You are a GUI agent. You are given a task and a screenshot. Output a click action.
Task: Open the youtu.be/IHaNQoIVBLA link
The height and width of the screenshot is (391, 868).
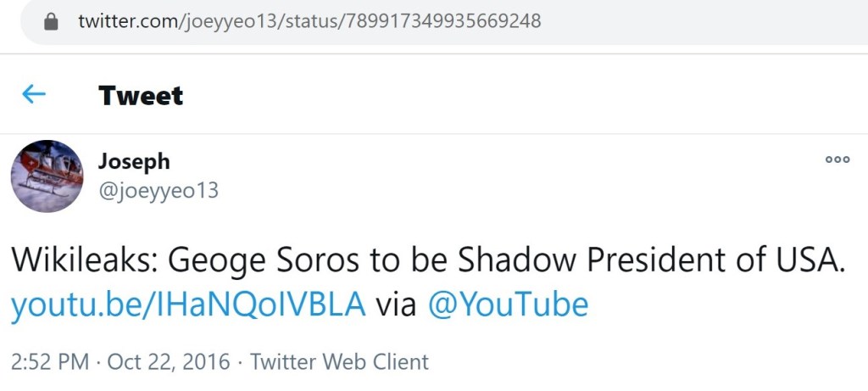click(x=188, y=304)
